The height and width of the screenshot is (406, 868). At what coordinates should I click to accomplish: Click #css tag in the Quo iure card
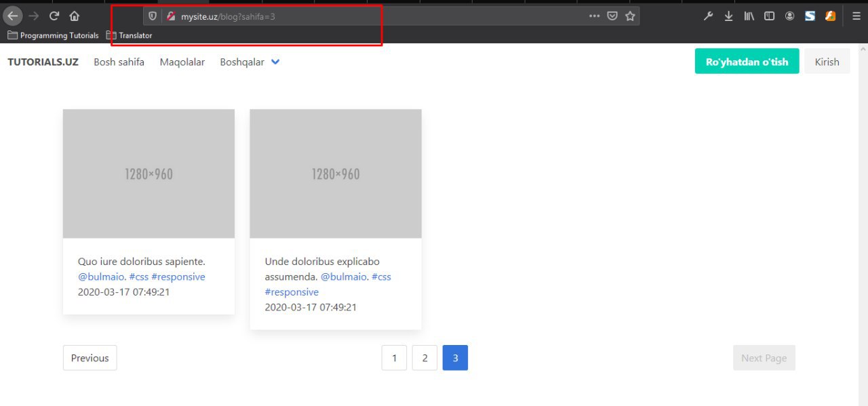139,277
